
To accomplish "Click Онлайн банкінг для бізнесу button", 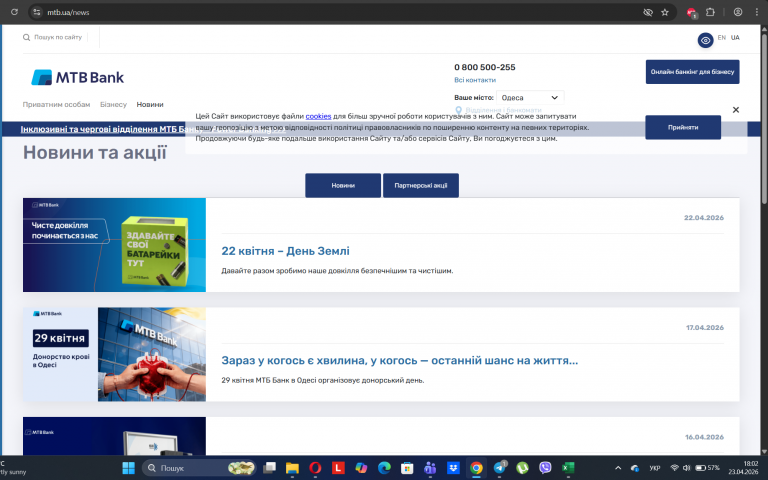I will pyautogui.click(x=692, y=72).
